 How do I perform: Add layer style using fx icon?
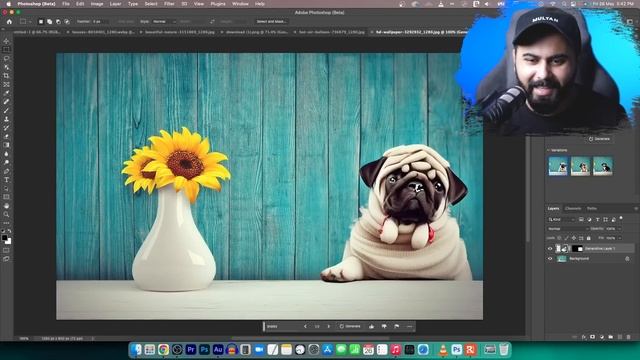pyautogui.click(x=584, y=337)
